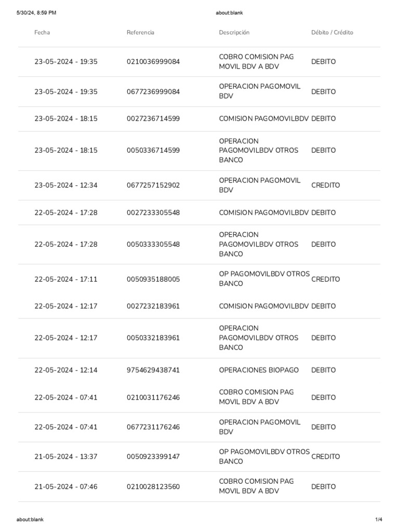Click reference number 0210031176246
The width and height of the screenshot is (399, 532).
[x=153, y=397]
